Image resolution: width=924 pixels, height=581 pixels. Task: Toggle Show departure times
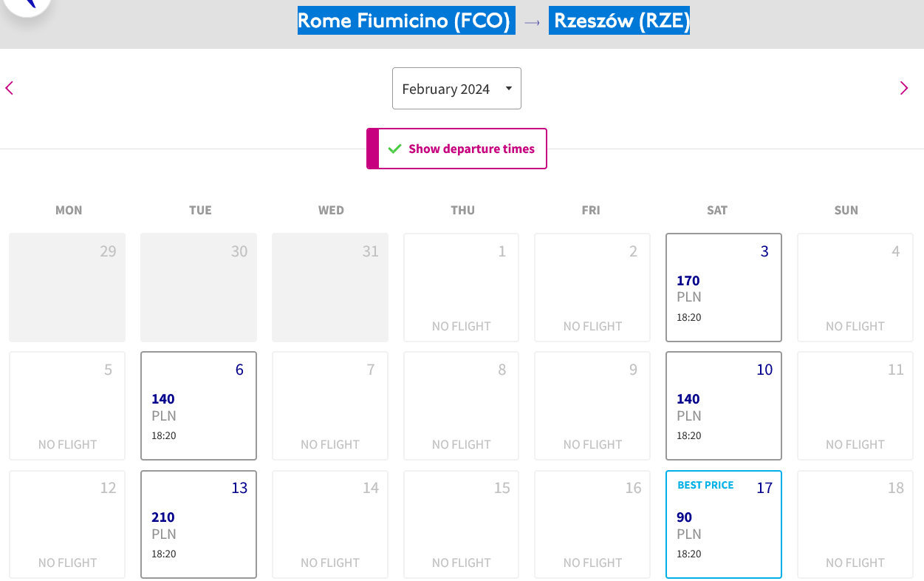[456, 149]
